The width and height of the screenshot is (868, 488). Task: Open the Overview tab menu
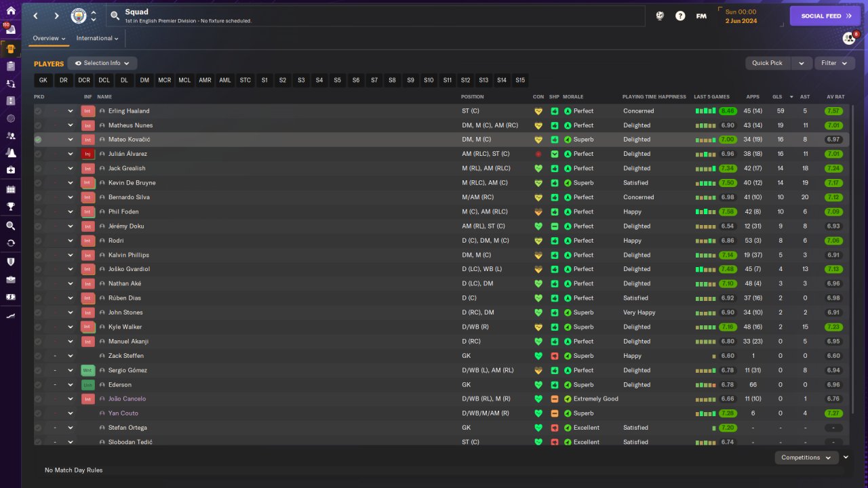click(x=50, y=39)
